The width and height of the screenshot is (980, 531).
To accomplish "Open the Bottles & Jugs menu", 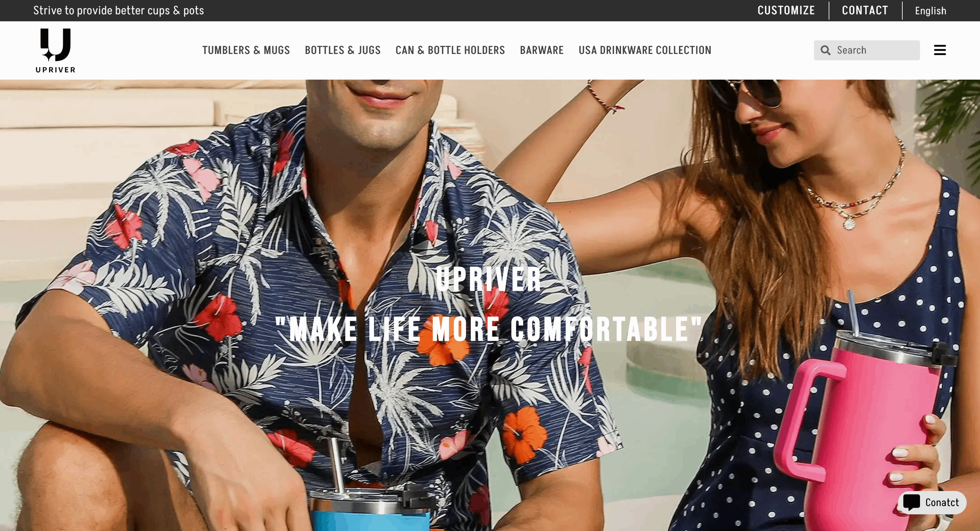I will (x=342, y=50).
